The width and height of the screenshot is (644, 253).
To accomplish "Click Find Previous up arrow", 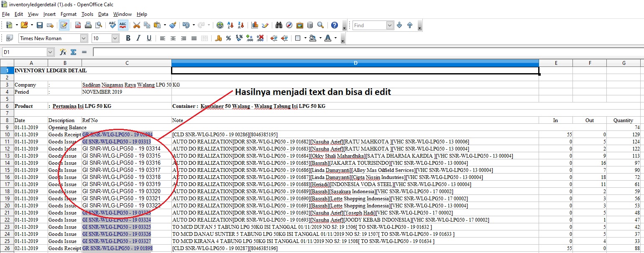I will click(x=410, y=25).
